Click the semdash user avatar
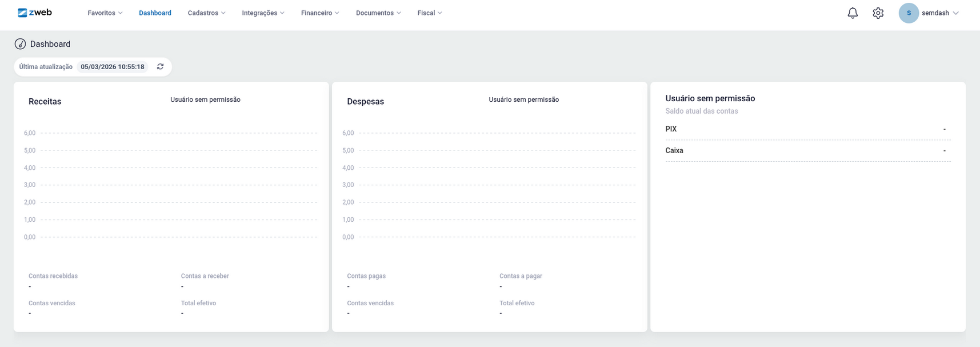Image resolution: width=980 pixels, height=347 pixels. pyautogui.click(x=908, y=13)
